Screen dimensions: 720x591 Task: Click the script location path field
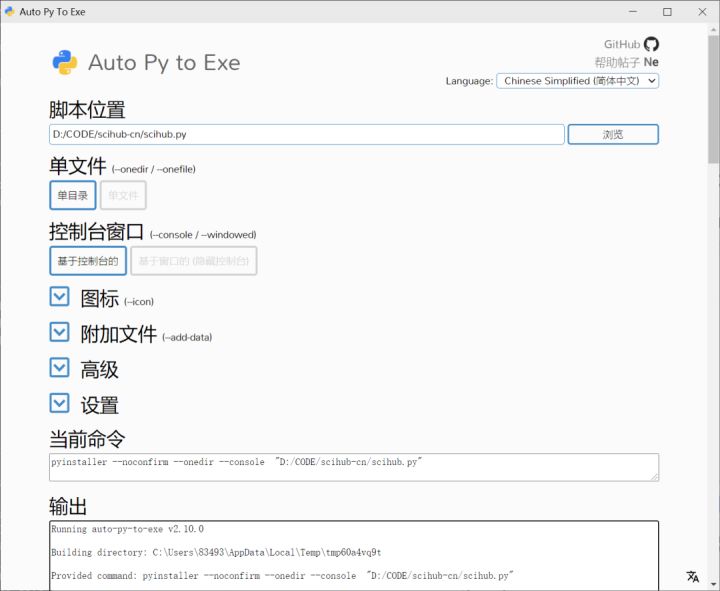tap(306, 135)
